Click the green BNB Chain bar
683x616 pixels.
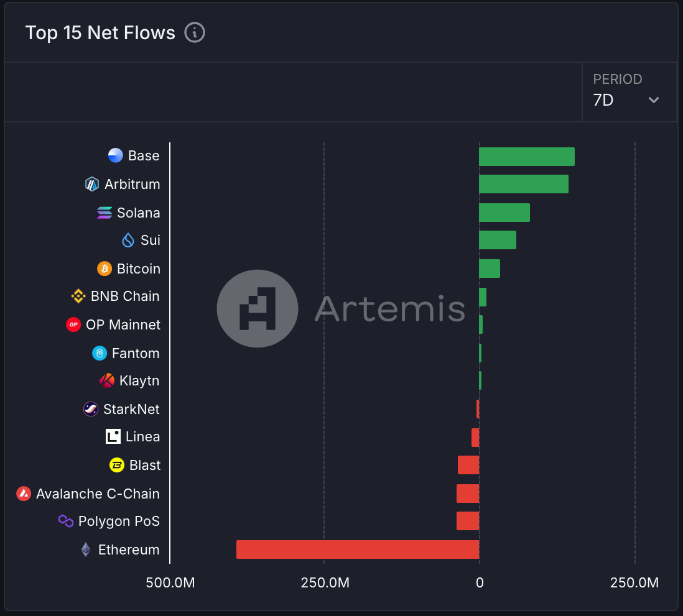tap(483, 297)
